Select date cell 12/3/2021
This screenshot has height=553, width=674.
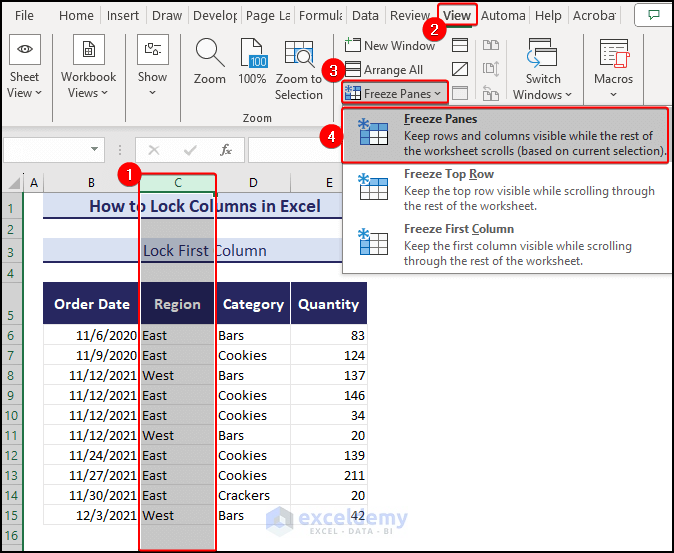click(x=91, y=515)
